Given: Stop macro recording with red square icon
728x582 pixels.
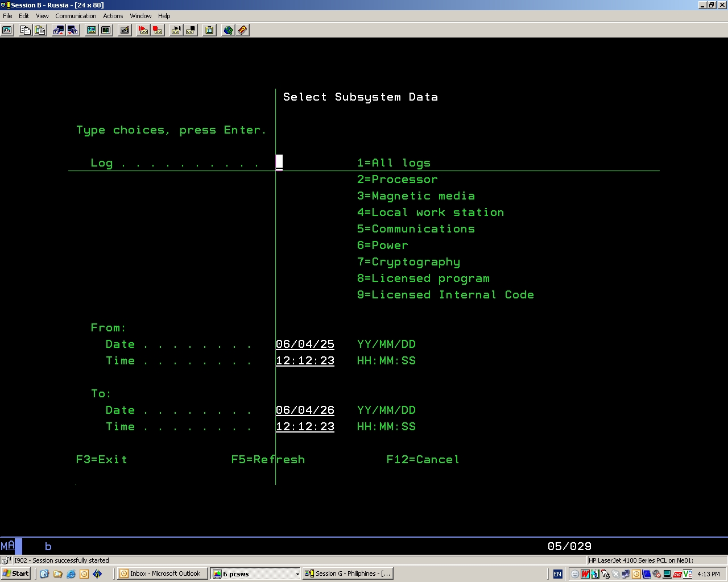Looking at the screenshot, I should [x=158, y=30].
